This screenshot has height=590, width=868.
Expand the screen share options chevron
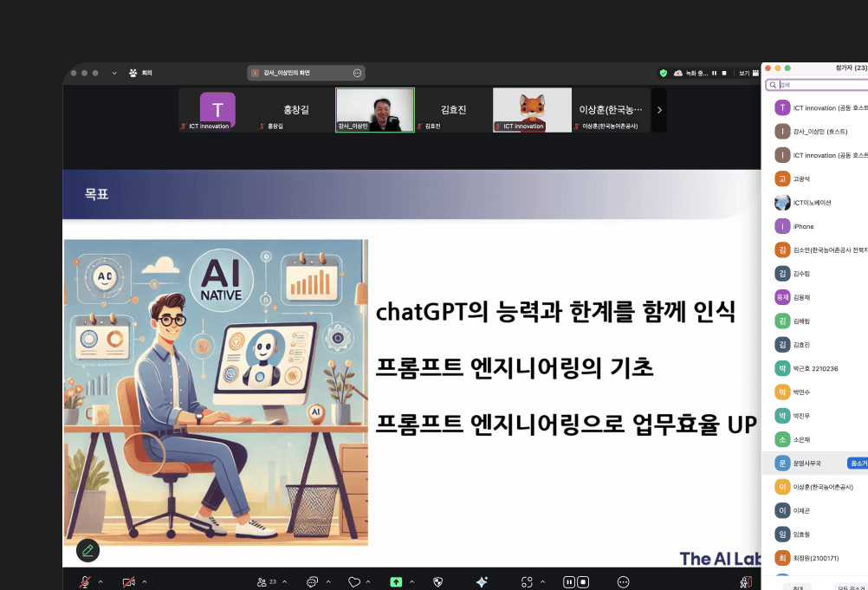tap(411, 582)
